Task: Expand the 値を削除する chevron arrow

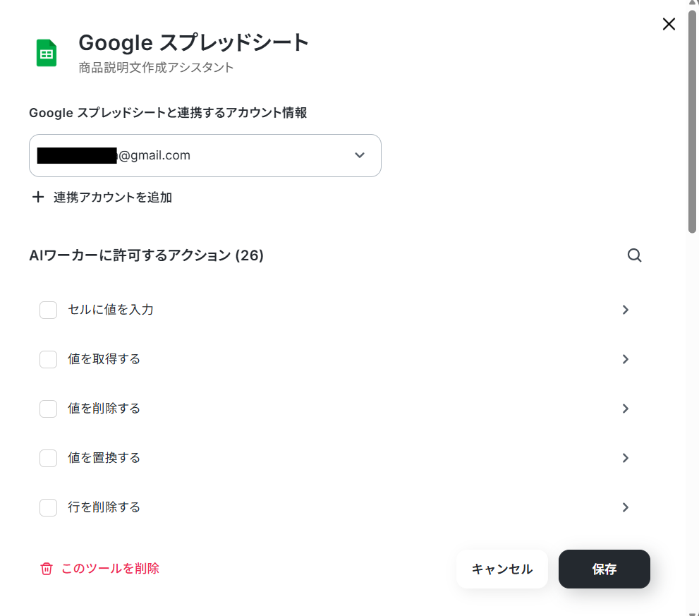Action: click(625, 409)
